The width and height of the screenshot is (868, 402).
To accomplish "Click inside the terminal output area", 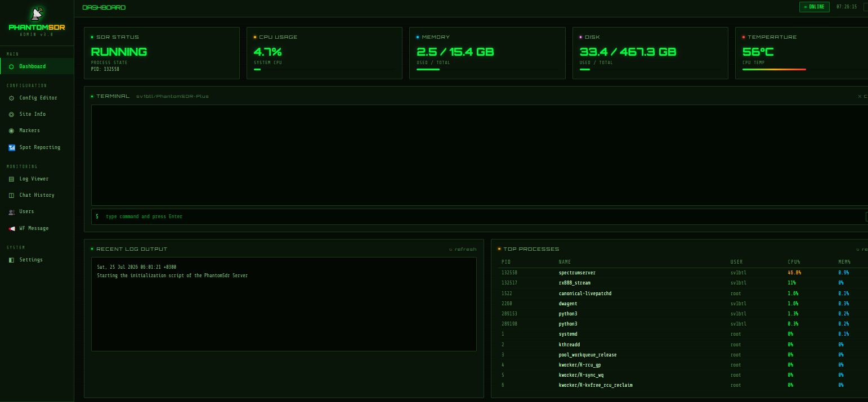I will pos(480,155).
